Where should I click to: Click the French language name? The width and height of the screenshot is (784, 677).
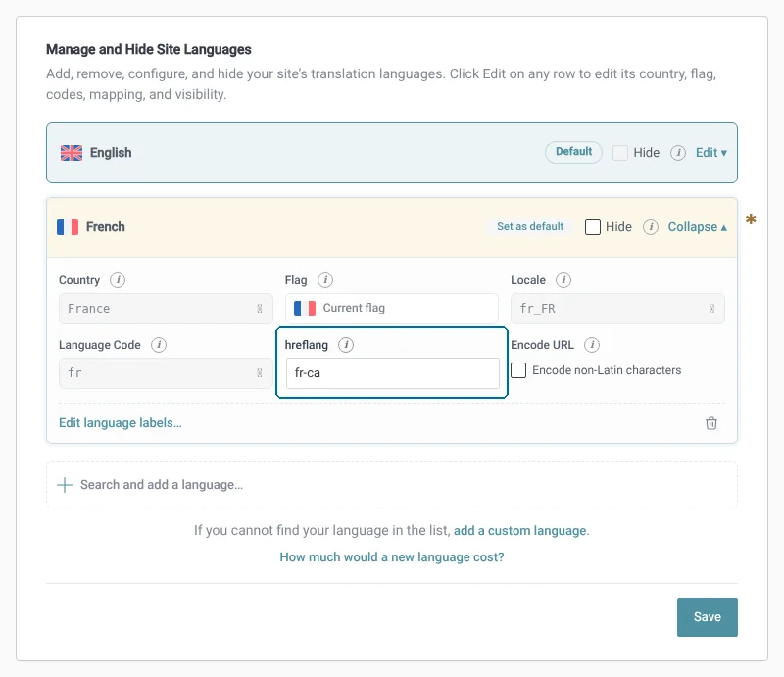click(x=106, y=227)
